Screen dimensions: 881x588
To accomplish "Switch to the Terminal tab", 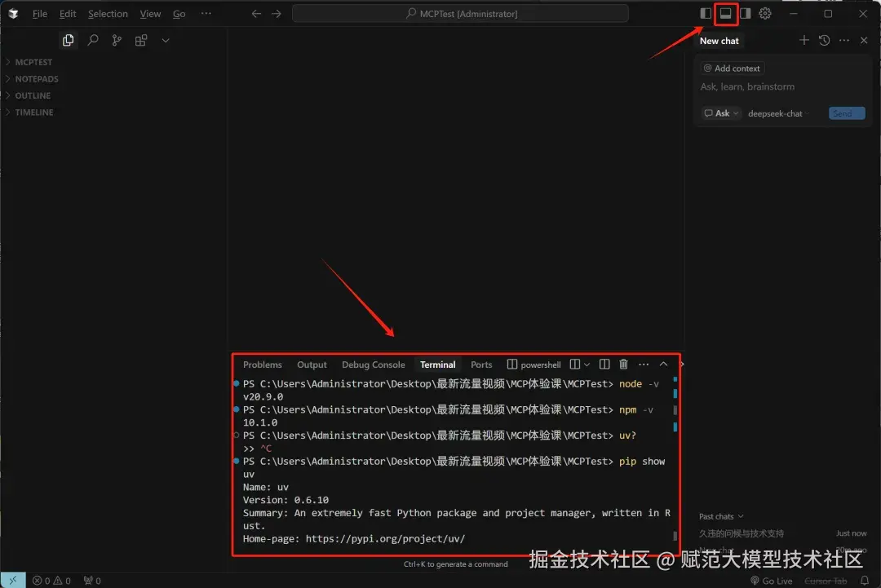I will (x=438, y=365).
